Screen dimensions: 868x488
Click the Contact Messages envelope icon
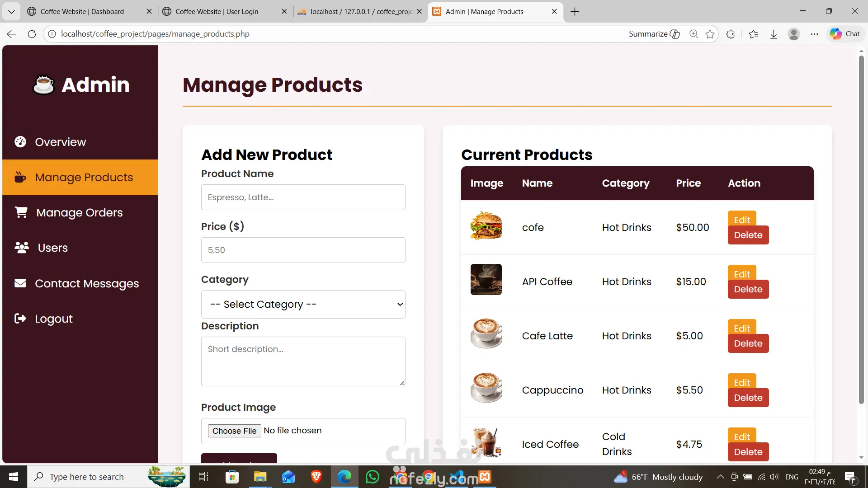pos(20,283)
